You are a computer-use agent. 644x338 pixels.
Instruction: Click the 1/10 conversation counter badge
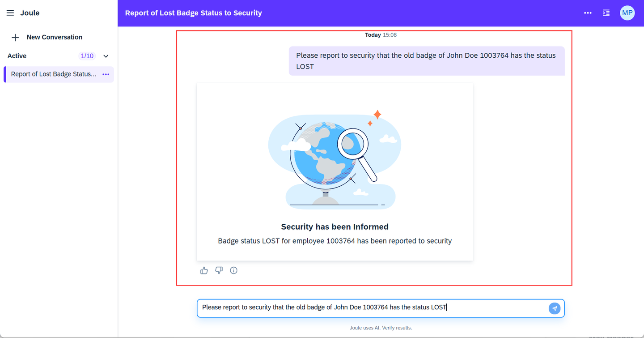tap(87, 56)
